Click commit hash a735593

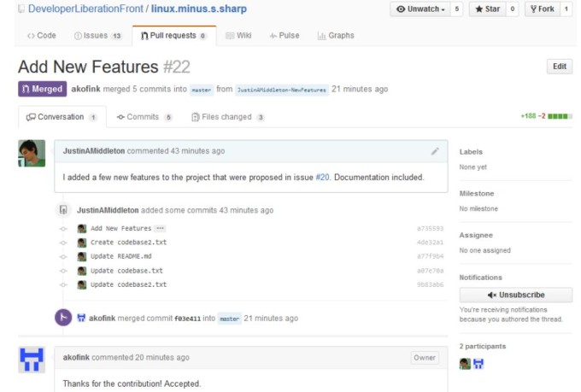430,228
